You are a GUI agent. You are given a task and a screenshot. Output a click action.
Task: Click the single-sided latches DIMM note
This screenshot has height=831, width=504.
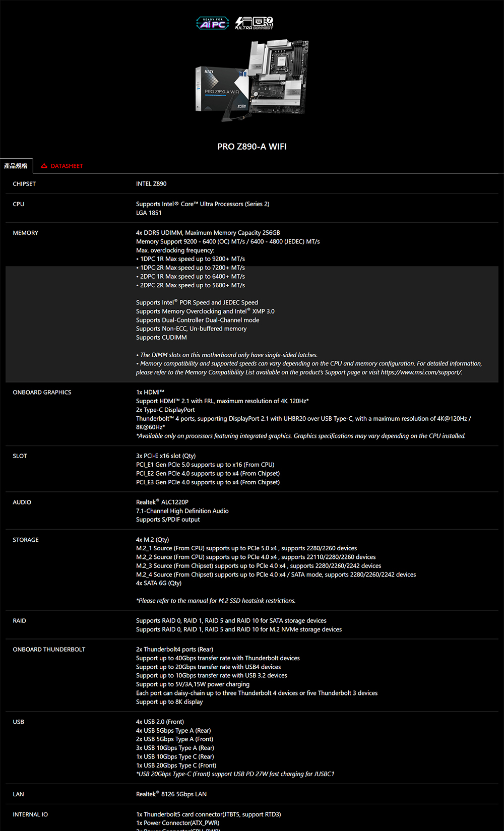227,355
